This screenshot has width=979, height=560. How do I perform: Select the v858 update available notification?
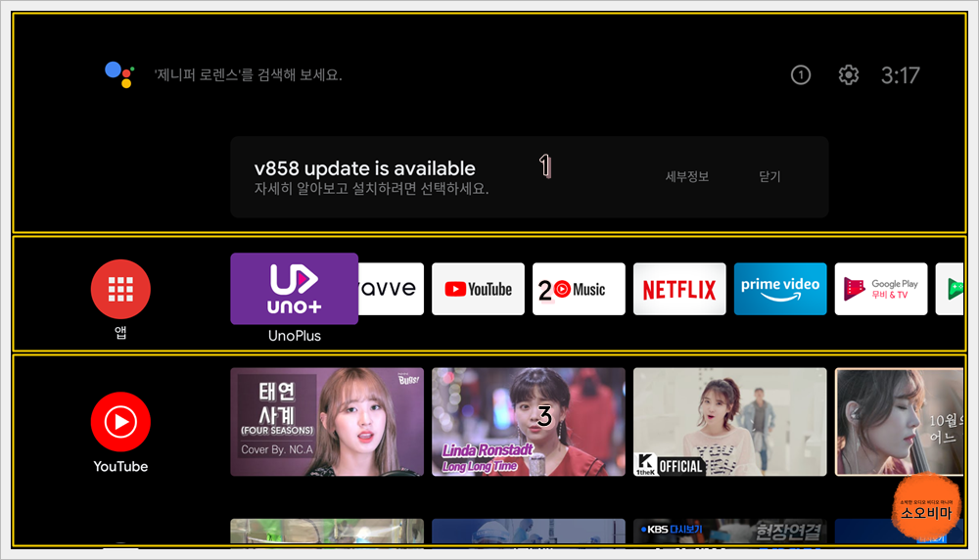529,176
